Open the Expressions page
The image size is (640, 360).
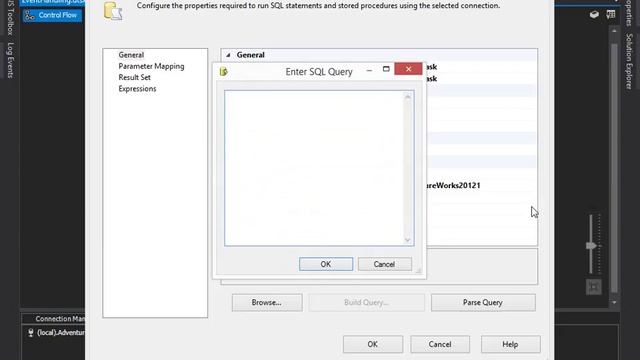click(137, 89)
